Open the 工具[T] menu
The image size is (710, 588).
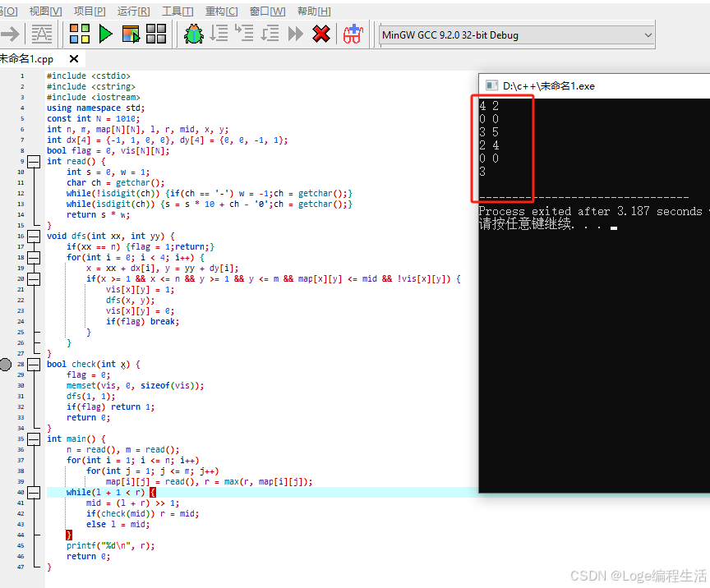pyautogui.click(x=177, y=11)
